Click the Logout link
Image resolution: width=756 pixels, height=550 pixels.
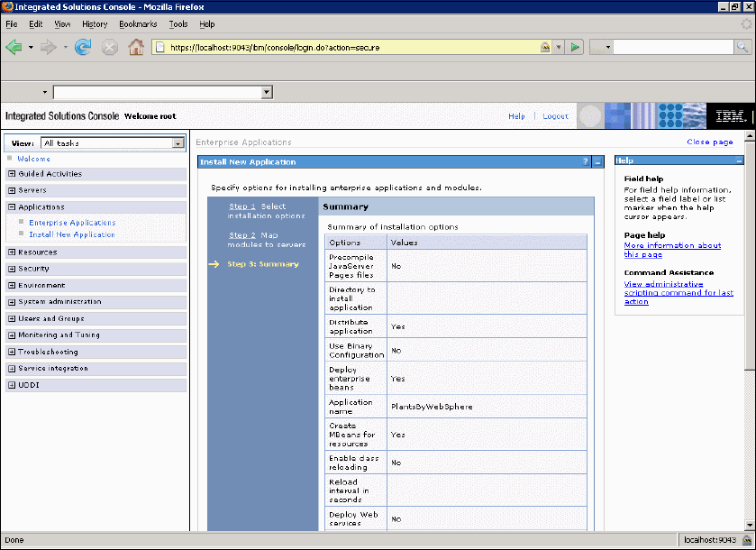[x=555, y=116]
